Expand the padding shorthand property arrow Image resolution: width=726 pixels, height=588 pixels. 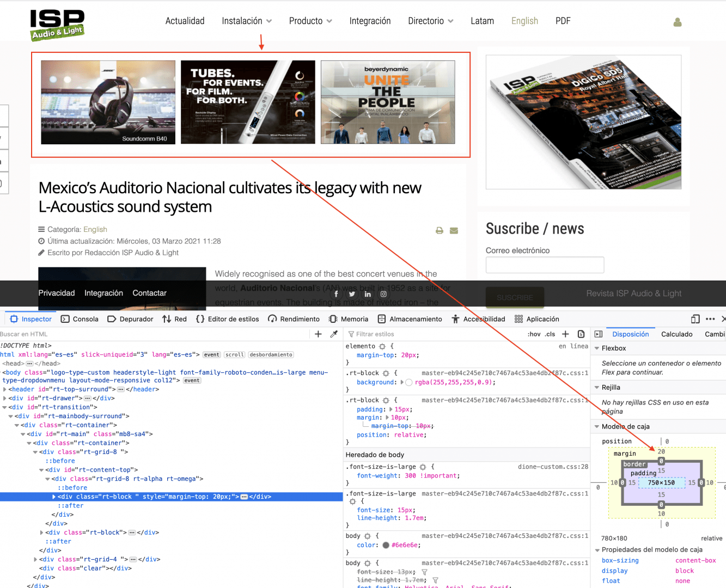[391, 409]
